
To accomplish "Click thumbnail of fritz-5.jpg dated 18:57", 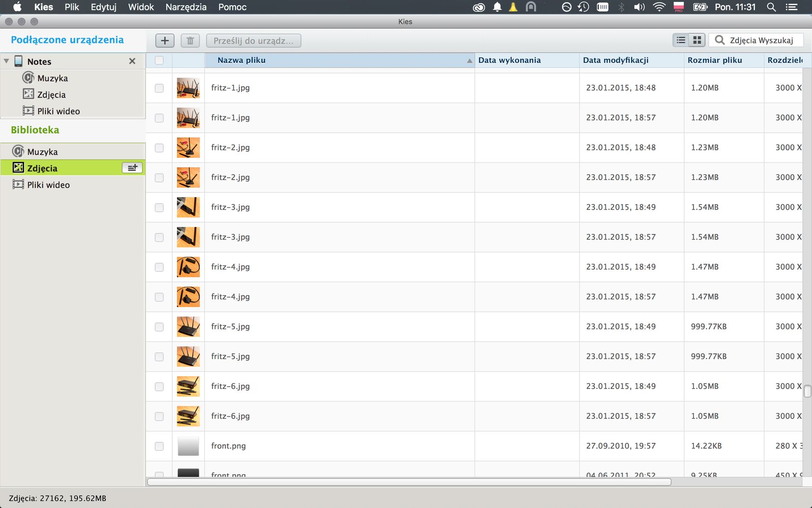I will tap(188, 356).
